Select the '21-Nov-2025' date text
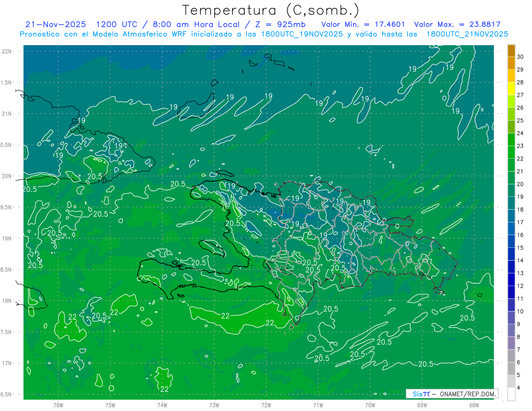532x411 pixels. tap(55, 24)
